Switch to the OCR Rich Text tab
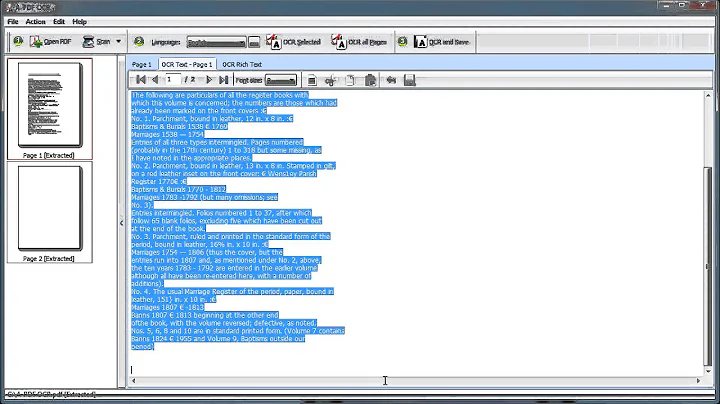Viewport: 720px width, 404px height. (x=242, y=64)
